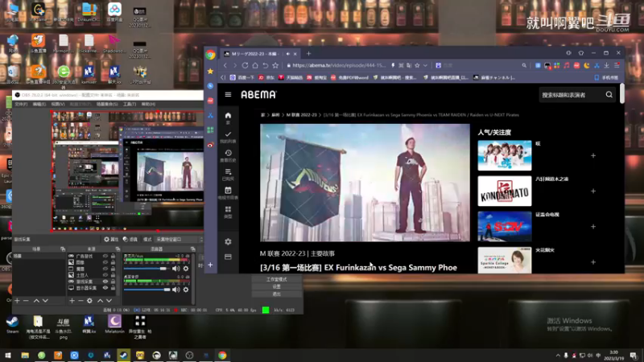Image resolution: width=644 pixels, height=362 pixels.
Task: Open the 百度一下 bookmark
Action: click(242, 77)
